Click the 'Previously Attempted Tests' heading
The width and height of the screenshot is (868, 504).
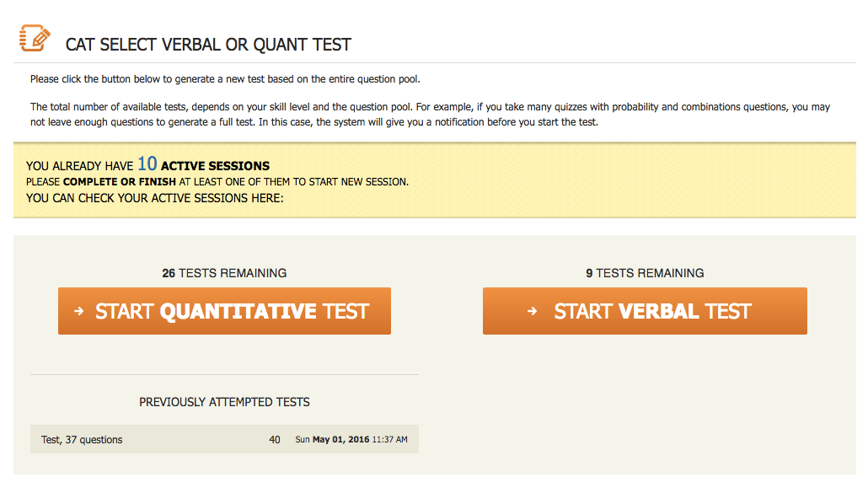pos(224,402)
